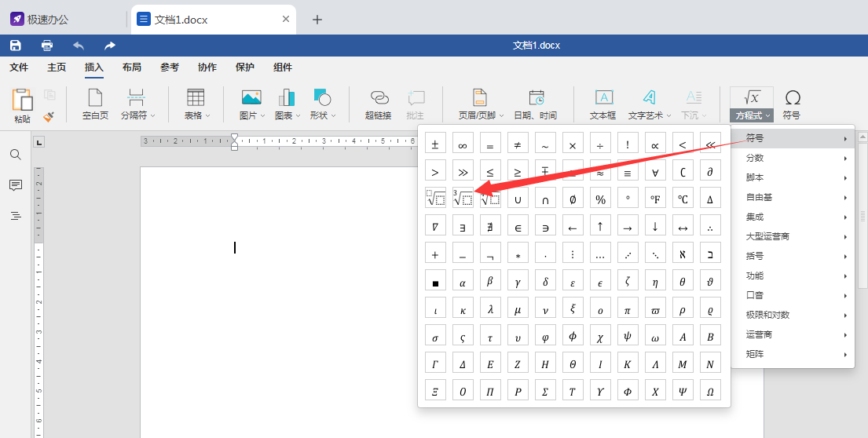Close the 文档1.docx tab
This screenshot has width=868, height=438.
tap(286, 19)
